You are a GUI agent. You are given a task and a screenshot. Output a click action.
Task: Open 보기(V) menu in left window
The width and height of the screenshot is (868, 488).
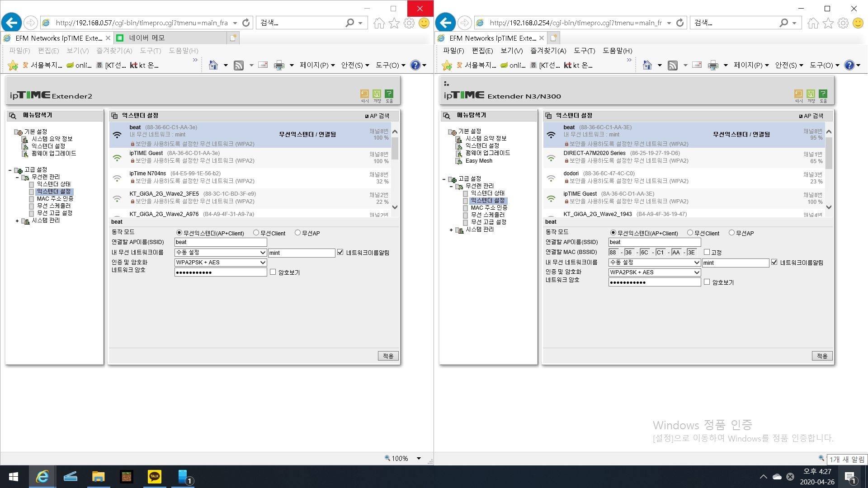(78, 51)
